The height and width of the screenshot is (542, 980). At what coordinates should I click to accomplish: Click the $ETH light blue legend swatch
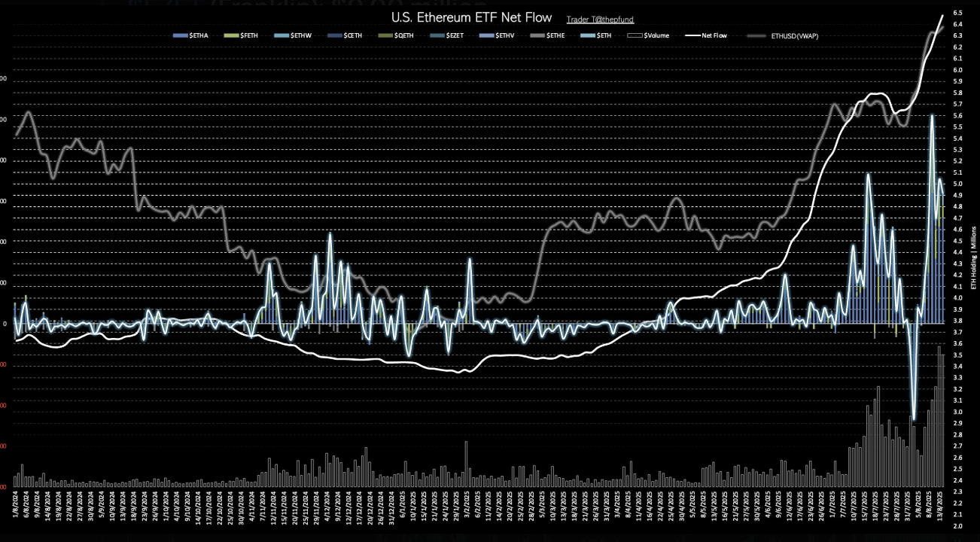click(585, 35)
